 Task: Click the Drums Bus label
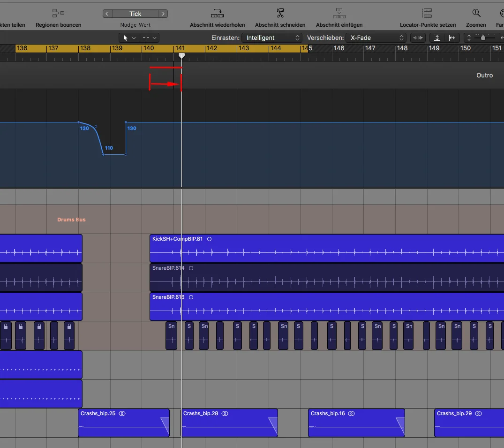tap(71, 220)
